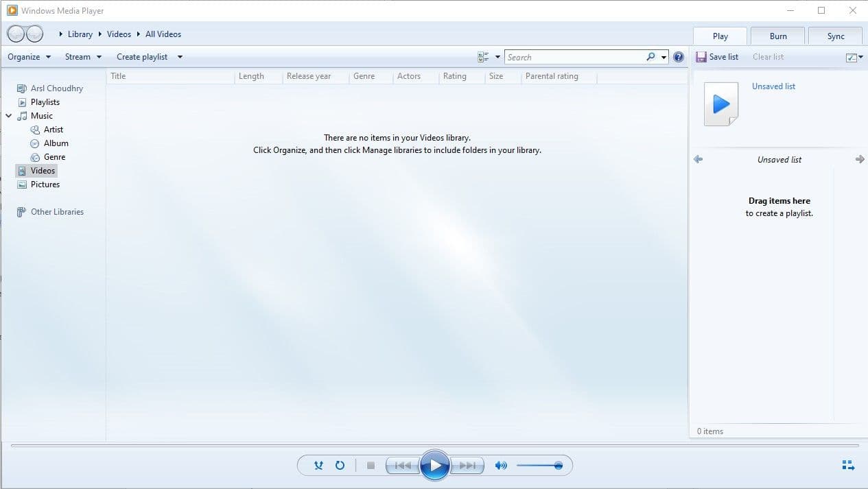Click the Create playlist button

[x=142, y=57]
